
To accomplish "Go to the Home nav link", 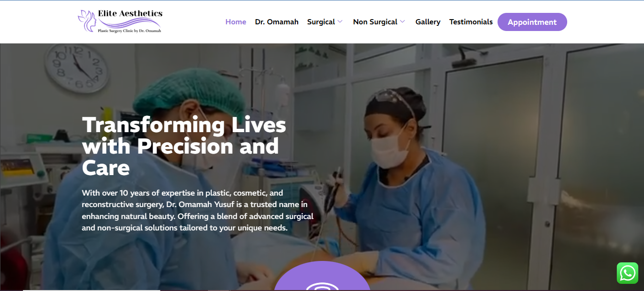I will click(236, 22).
